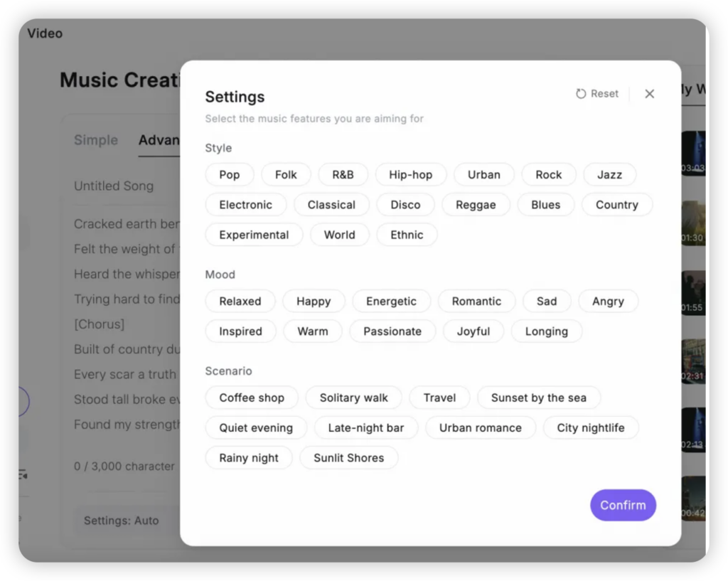Choose the Longing mood option

pos(547,331)
